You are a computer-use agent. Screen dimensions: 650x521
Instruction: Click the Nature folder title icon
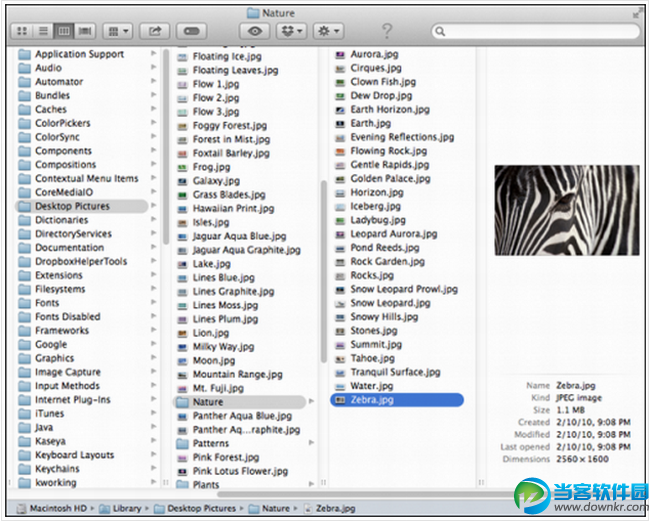point(253,13)
